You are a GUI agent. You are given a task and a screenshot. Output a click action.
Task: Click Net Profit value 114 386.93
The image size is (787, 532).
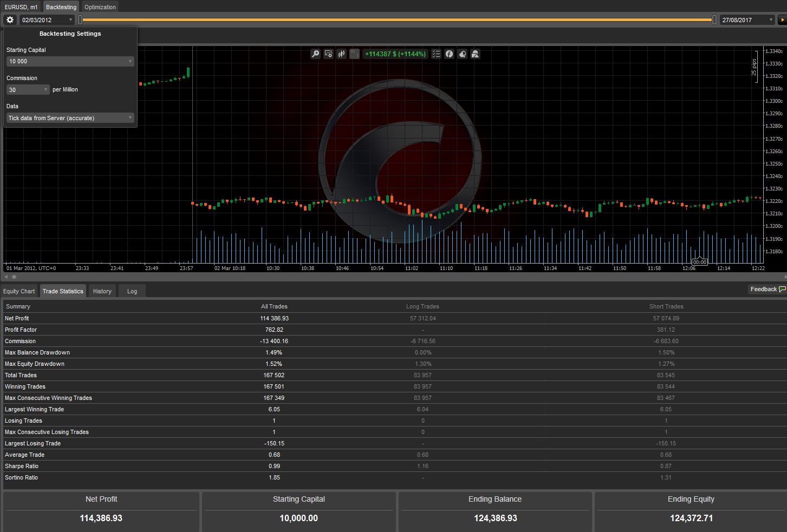pyautogui.click(x=274, y=319)
